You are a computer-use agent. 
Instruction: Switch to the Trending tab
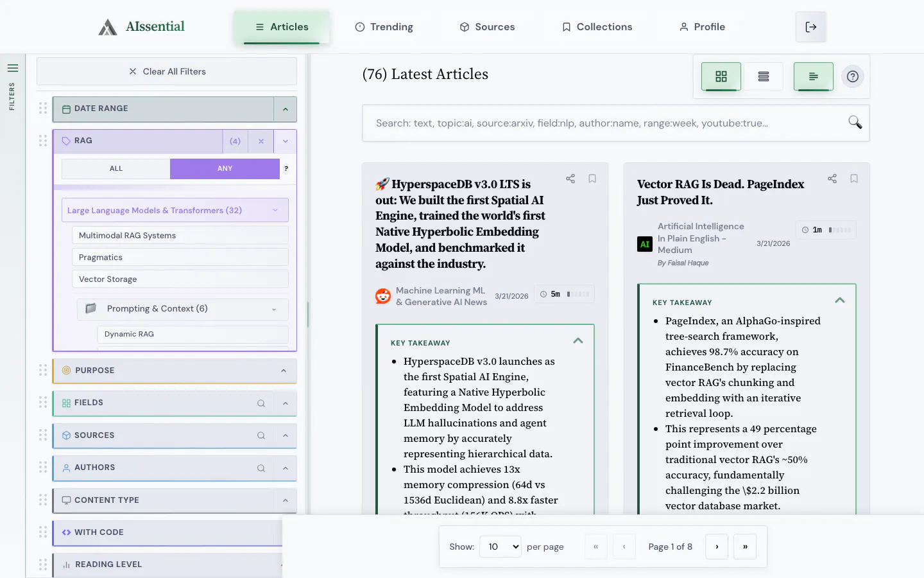(384, 27)
